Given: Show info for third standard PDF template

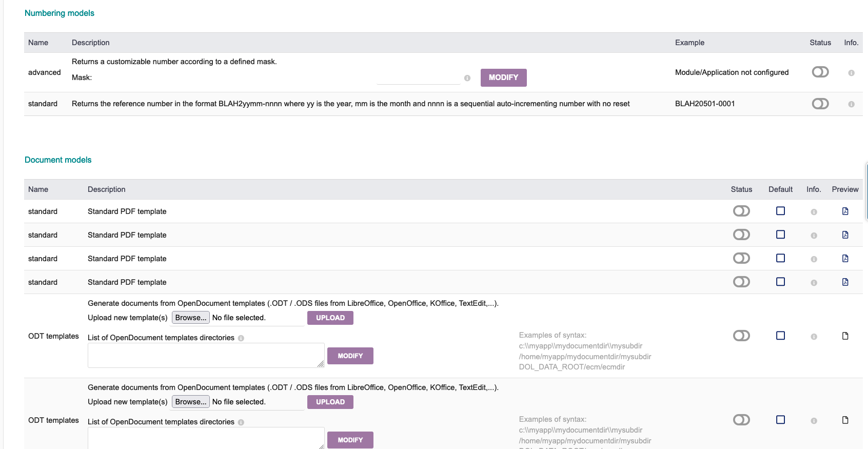Looking at the screenshot, I should 814,259.
